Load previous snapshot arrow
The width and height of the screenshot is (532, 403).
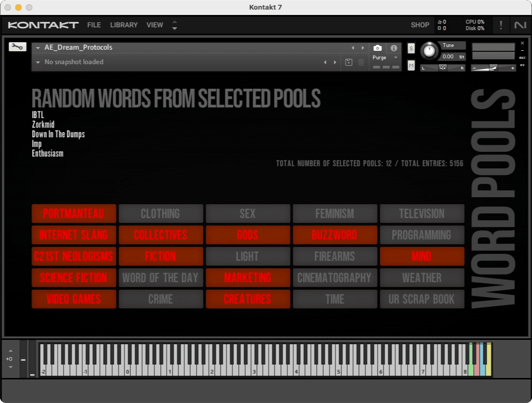325,62
